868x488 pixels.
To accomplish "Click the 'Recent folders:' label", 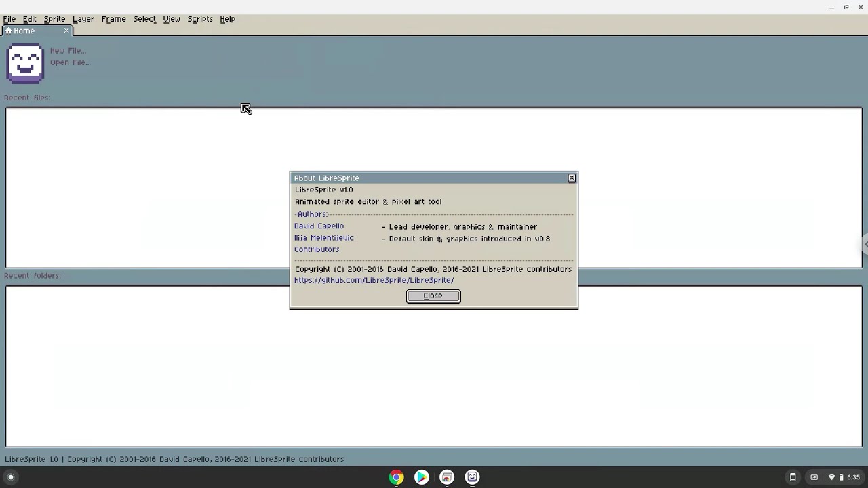I will pyautogui.click(x=33, y=276).
